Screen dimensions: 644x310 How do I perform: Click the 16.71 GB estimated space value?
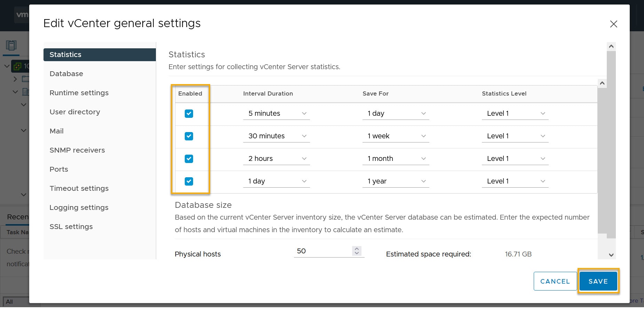[x=518, y=254]
